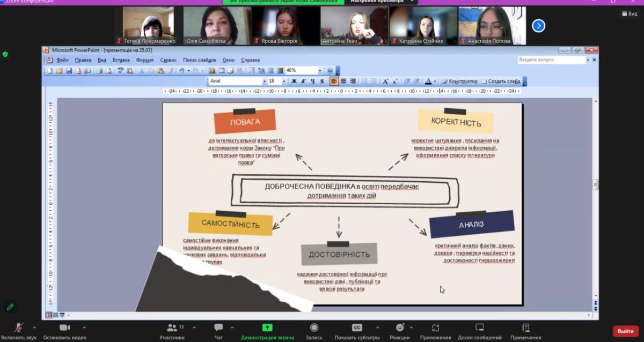
Task: Open the Показ слайдов menu
Action: point(199,60)
